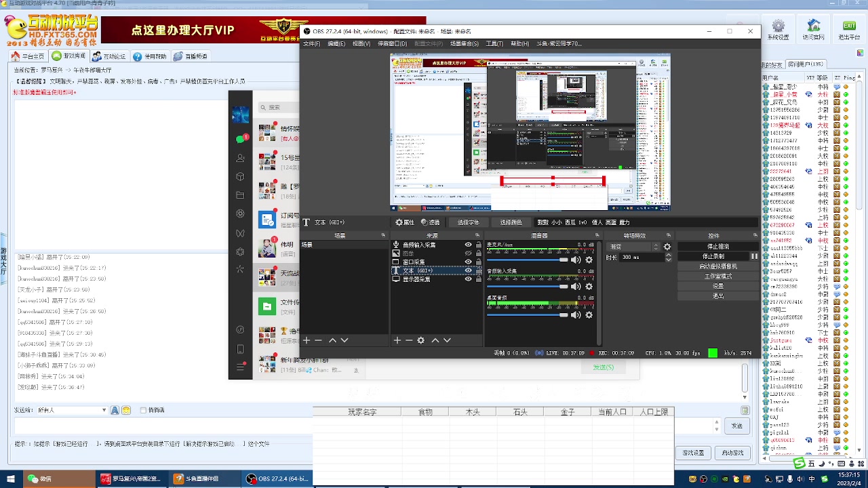Remove selected source with minus icon

[x=409, y=340]
